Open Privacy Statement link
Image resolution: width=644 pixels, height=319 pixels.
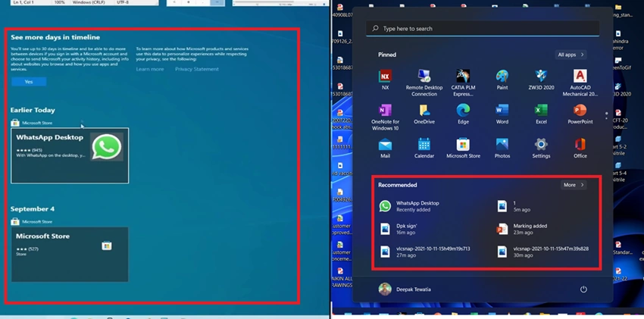point(197,69)
